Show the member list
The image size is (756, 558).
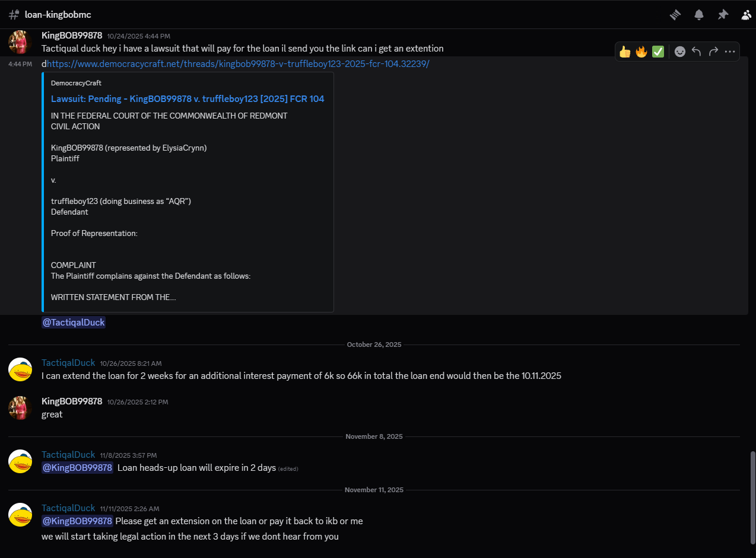click(x=746, y=15)
